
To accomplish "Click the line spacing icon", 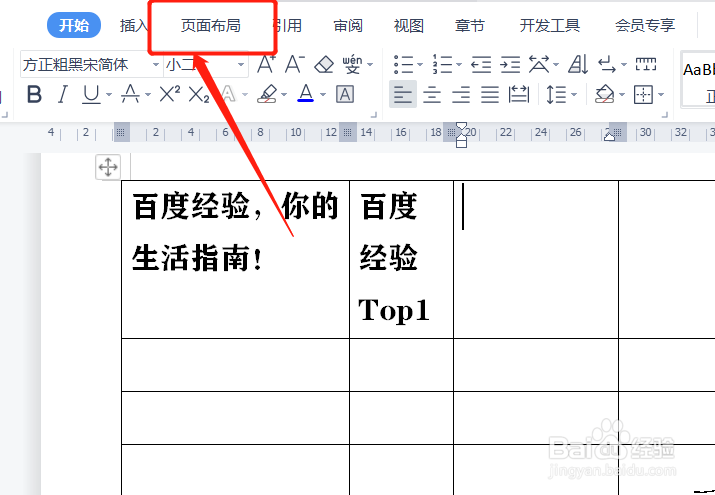I will click(x=556, y=95).
